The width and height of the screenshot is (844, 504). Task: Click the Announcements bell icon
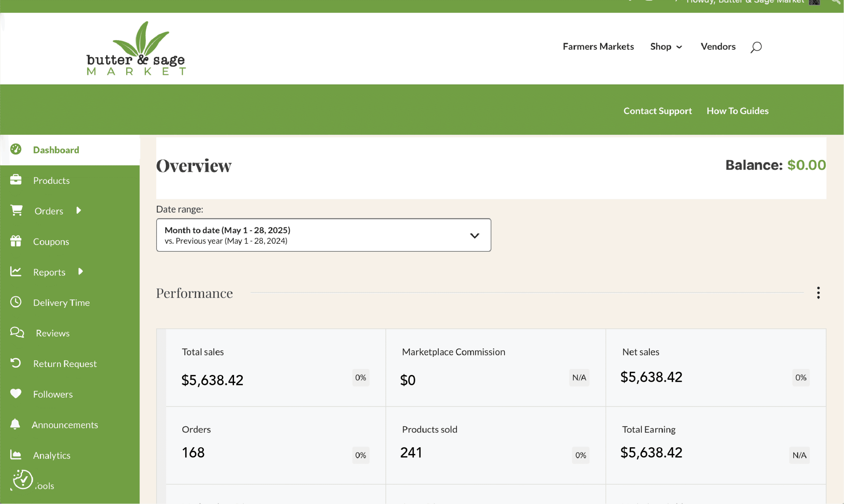(x=15, y=424)
